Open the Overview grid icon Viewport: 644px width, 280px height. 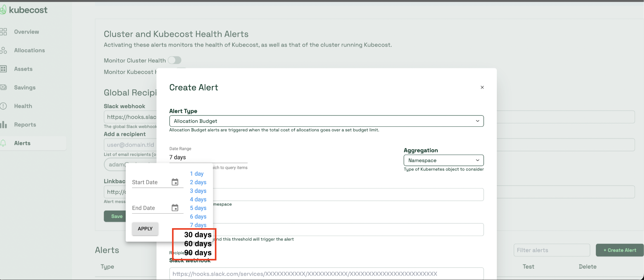coord(3,32)
